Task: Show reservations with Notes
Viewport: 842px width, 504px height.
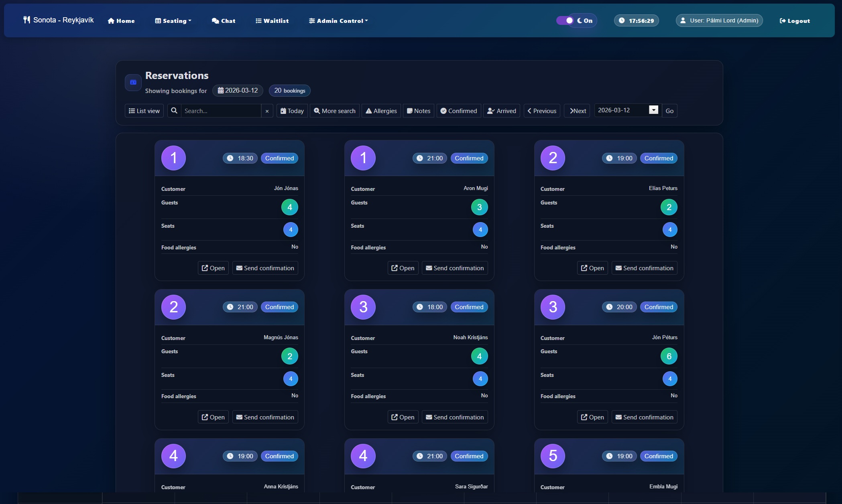Action: (x=418, y=111)
